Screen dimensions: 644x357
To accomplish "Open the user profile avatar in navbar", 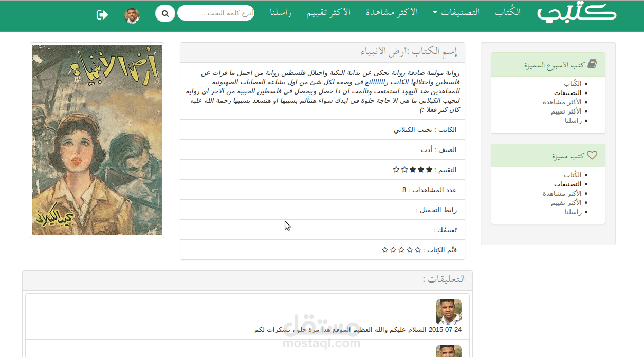I will [132, 16].
